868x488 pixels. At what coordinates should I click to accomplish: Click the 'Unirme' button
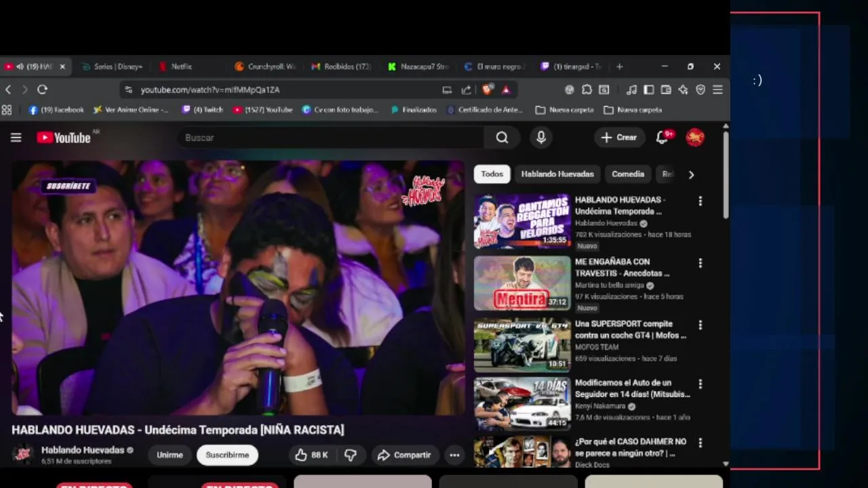click(170, 455)
